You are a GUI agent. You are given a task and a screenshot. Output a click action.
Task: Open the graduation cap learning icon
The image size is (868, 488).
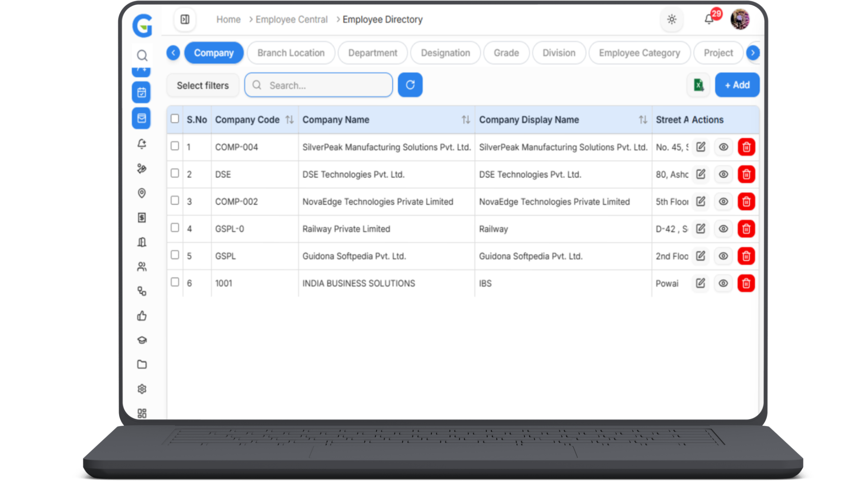[x=142, y=340]
